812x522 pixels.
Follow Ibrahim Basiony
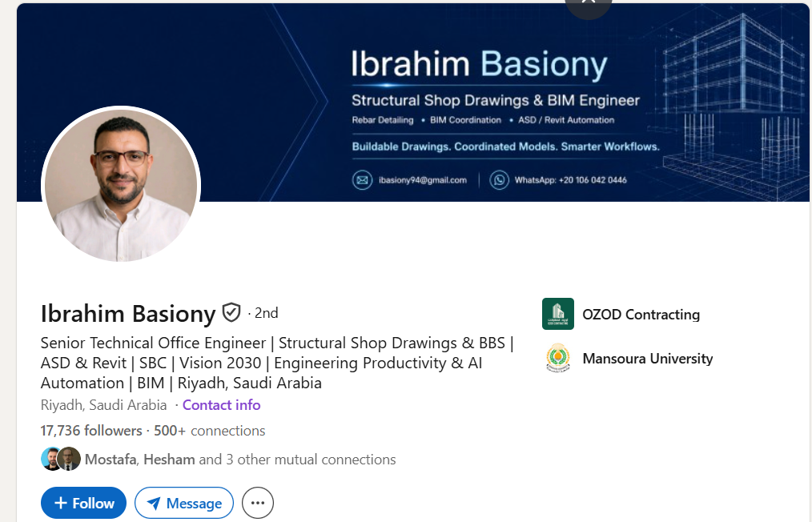click(x=83, y=503)
